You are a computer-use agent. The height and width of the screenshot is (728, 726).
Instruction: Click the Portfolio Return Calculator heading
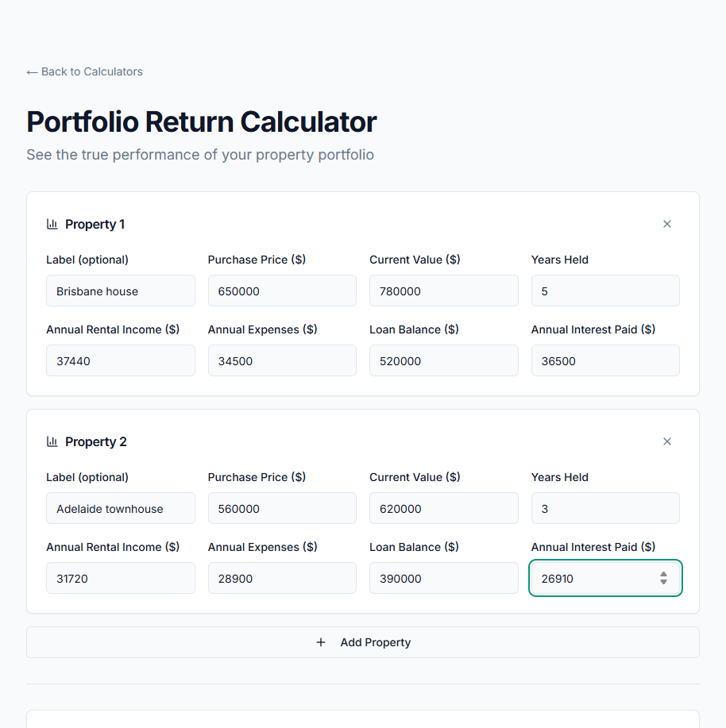(201, 121)
